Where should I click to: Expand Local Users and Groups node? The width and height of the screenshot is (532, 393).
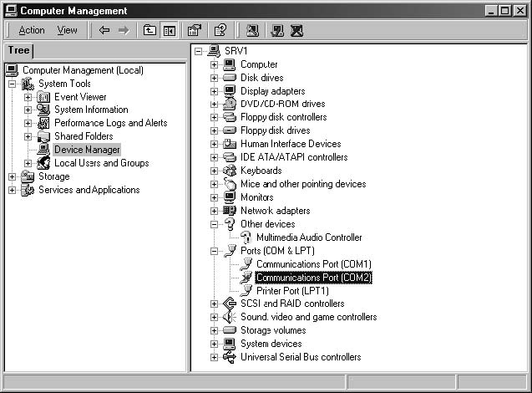pos(28,163)
